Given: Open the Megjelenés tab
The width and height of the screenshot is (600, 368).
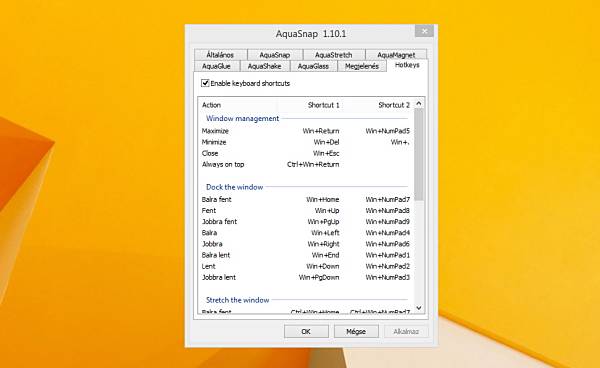Looking at the screenshot, I should click(x=362, y=66).
